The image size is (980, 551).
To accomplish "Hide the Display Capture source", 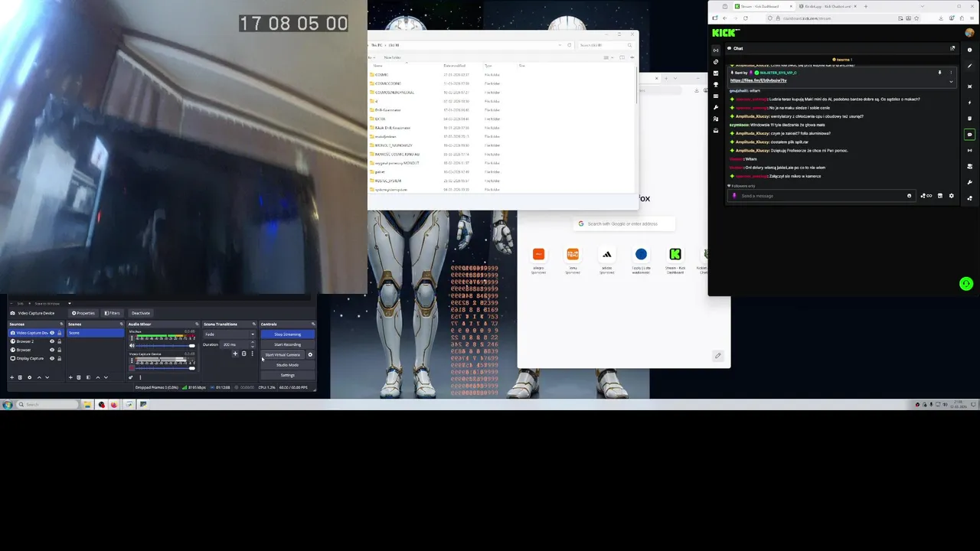I will coord(52,358).
